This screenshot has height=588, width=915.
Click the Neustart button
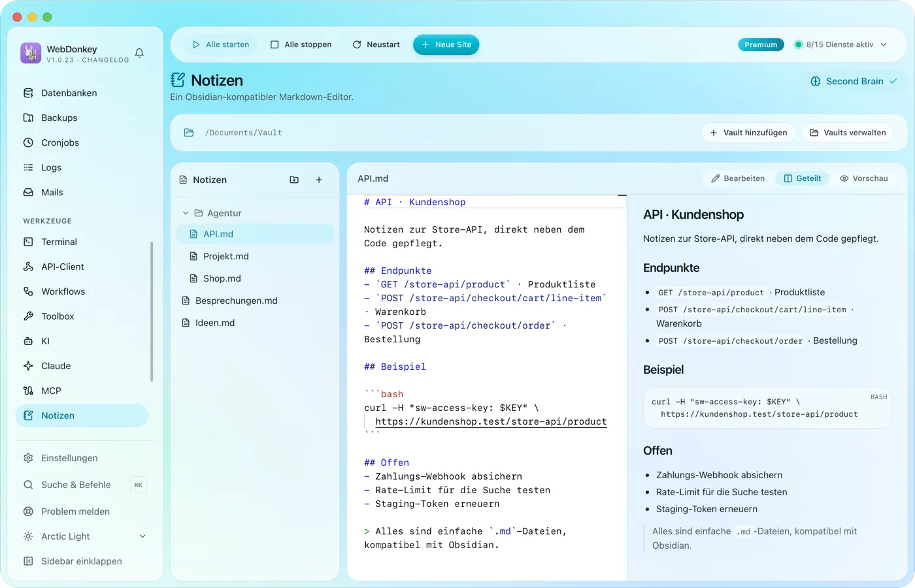pyautogui.click(x=376, y=44)
